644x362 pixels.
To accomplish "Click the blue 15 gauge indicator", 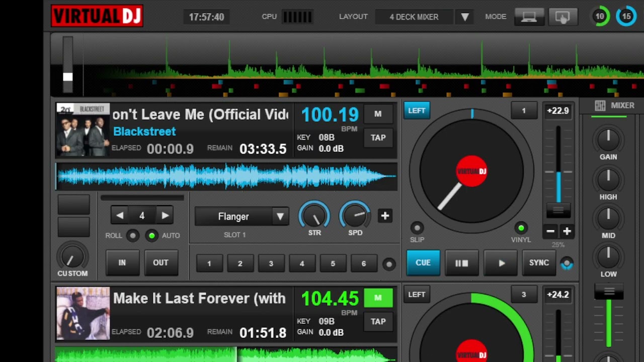I will click(x=626, y=16).
